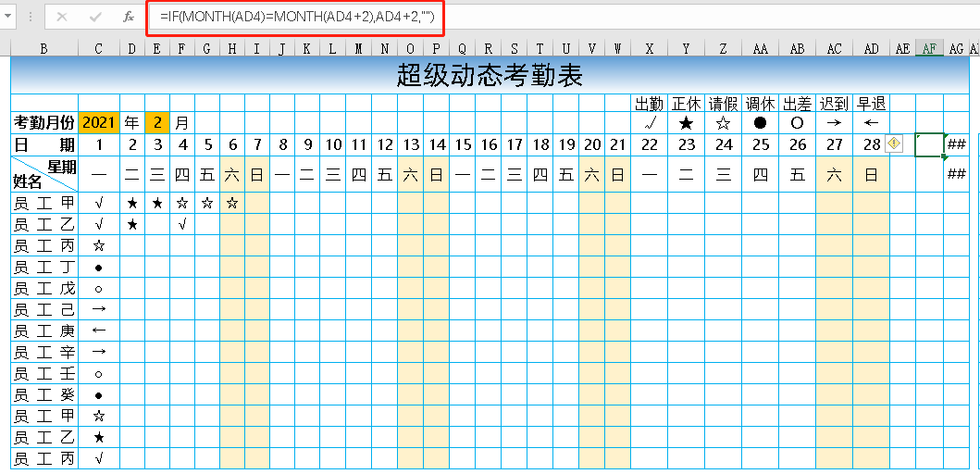Click the 出勤 legend label
Image resolution: width=980 pixels, height=474 pixels.
coord(650,103)
